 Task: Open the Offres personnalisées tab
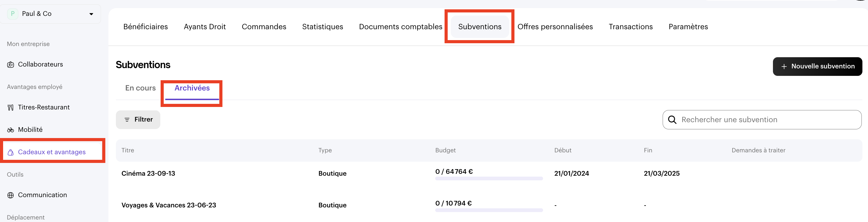(x=555, y=27)
